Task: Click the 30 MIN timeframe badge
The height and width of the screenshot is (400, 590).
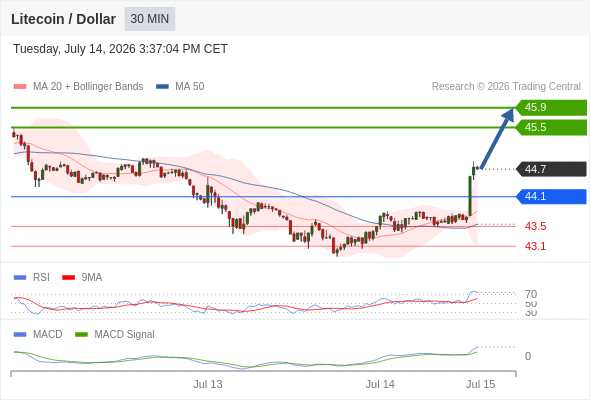Action: 150,19
